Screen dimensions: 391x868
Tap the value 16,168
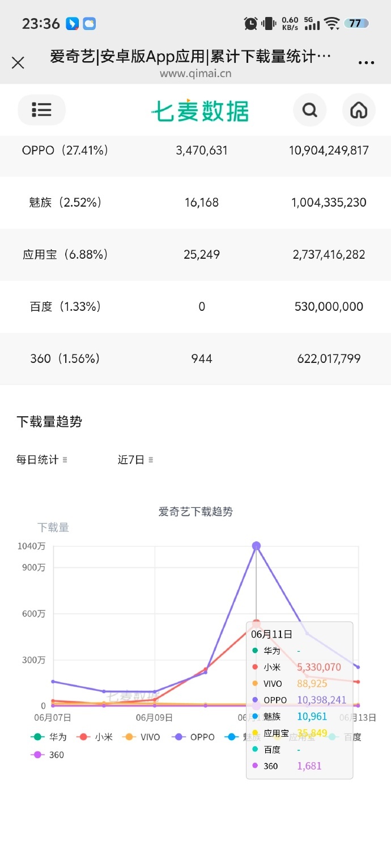pyautogui.click(x=202, y=203)
